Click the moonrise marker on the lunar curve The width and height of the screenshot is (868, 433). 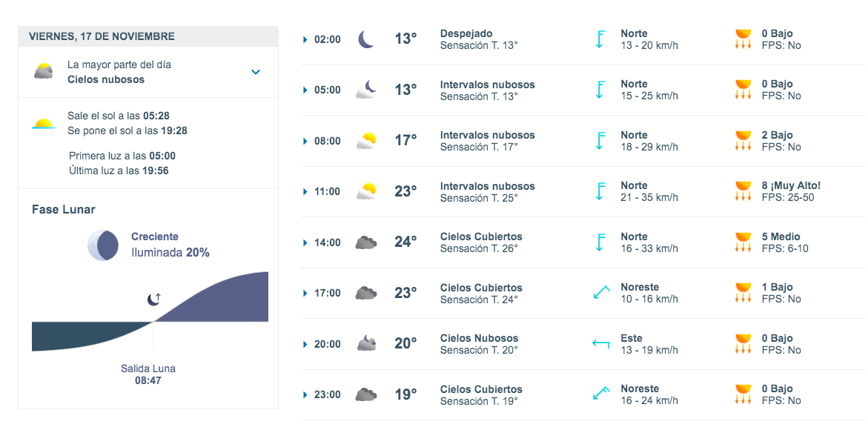(153, 299)
